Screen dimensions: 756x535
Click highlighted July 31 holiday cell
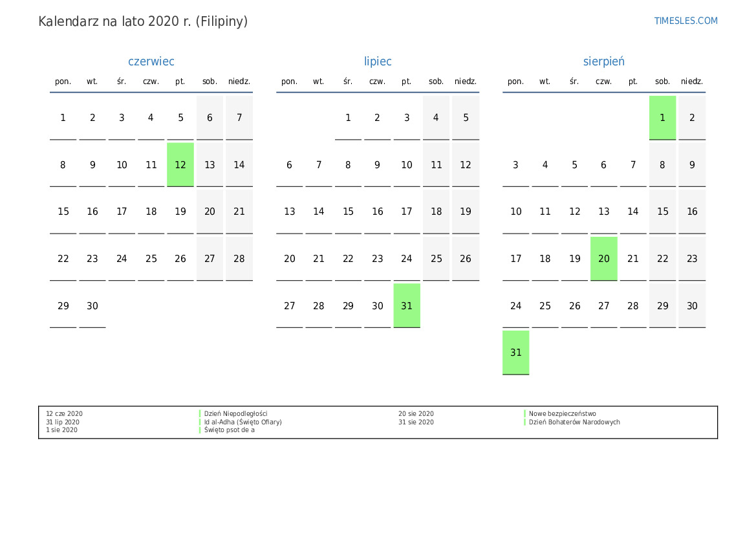[x=407, y=306]
